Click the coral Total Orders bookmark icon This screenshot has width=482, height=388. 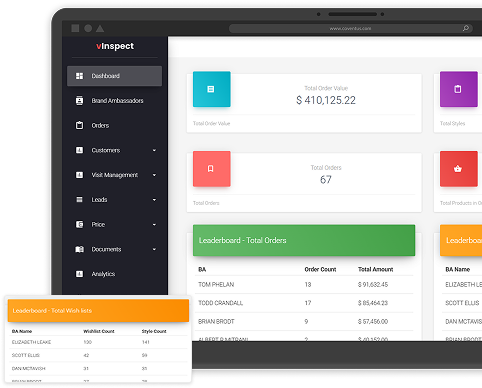pos(211,169)
